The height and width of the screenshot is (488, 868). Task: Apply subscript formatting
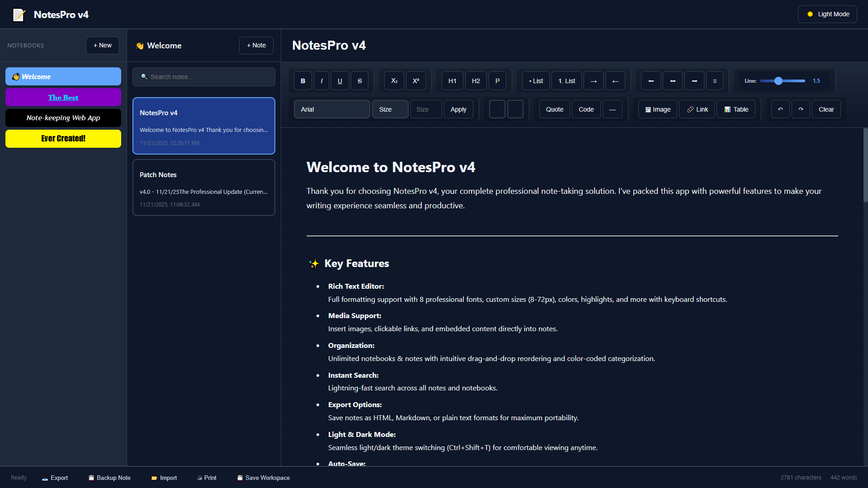click(x=394, y=80)
